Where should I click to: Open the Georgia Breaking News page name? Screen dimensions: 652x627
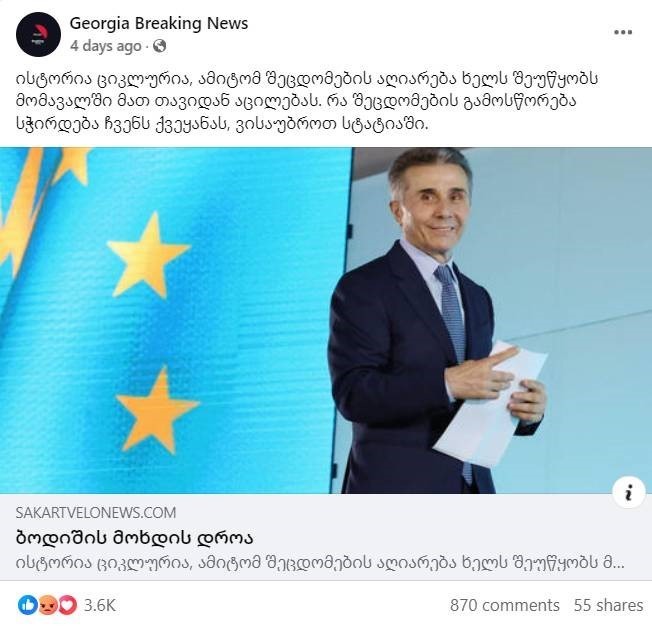(159, 23)
